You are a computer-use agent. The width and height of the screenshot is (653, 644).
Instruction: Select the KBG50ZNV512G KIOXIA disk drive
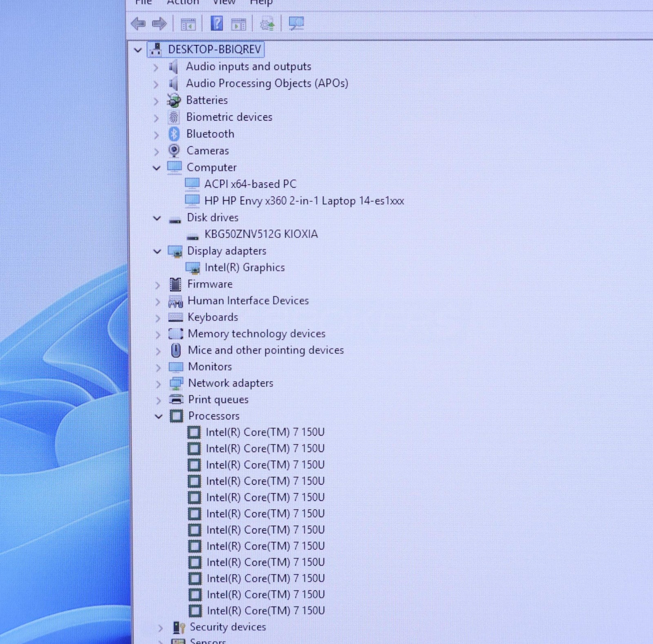click(261, 234)
